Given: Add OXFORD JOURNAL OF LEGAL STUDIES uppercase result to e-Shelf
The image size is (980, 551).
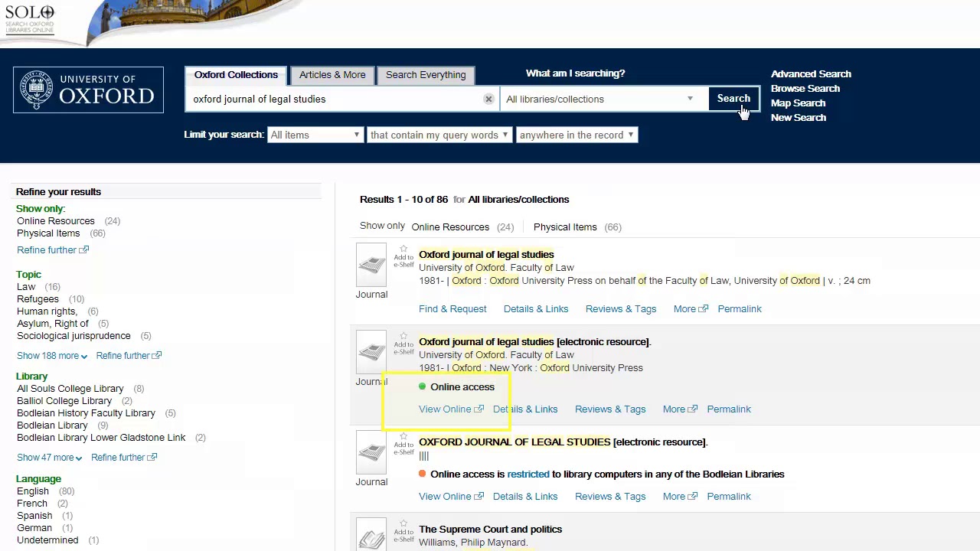Looking at the screenshot, I should [403, 444].
